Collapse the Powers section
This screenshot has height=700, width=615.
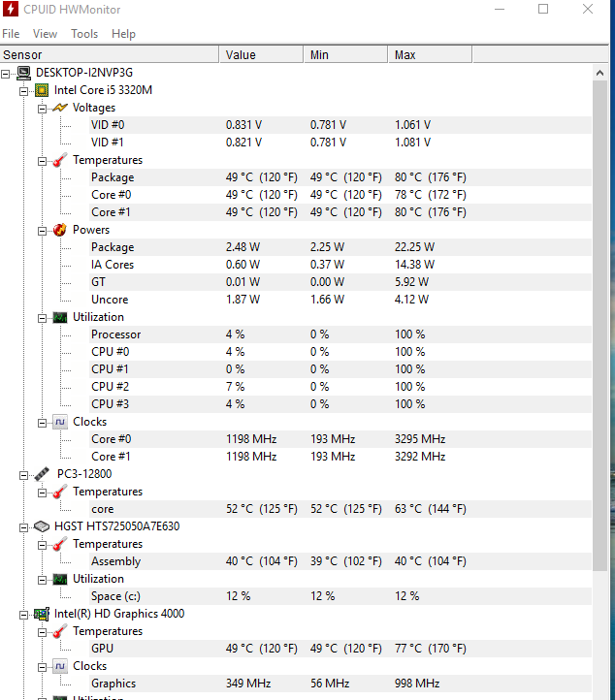click(42, 231)
